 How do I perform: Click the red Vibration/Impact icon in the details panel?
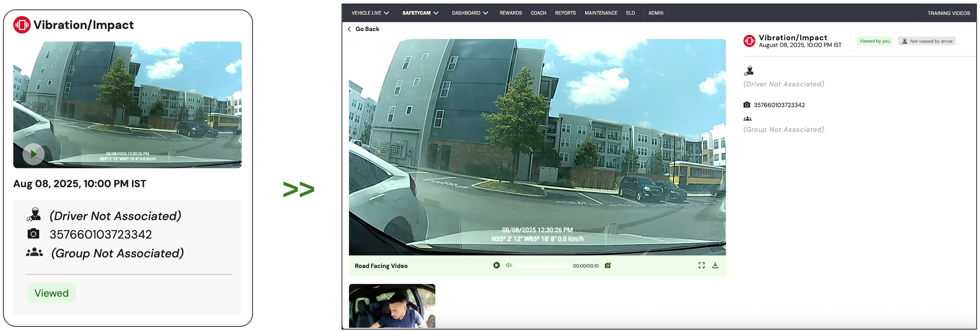(x=749, y=41)
